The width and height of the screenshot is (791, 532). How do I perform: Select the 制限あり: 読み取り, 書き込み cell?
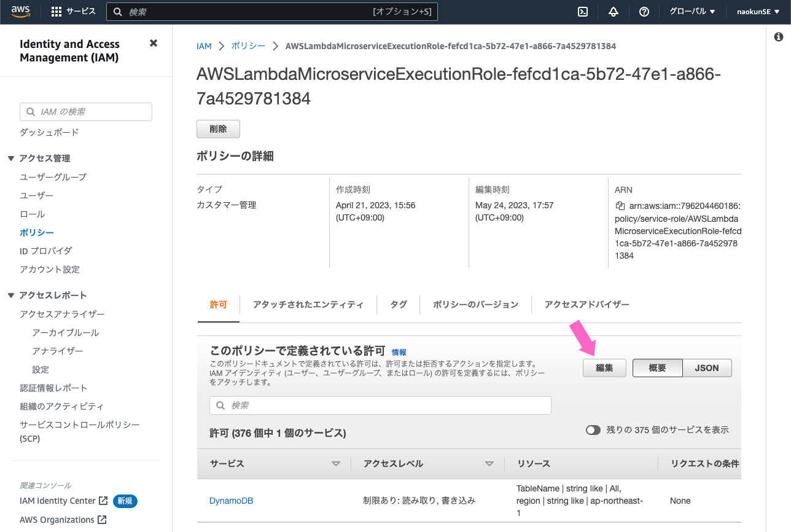pyautogui.click(x=419, y=501)
